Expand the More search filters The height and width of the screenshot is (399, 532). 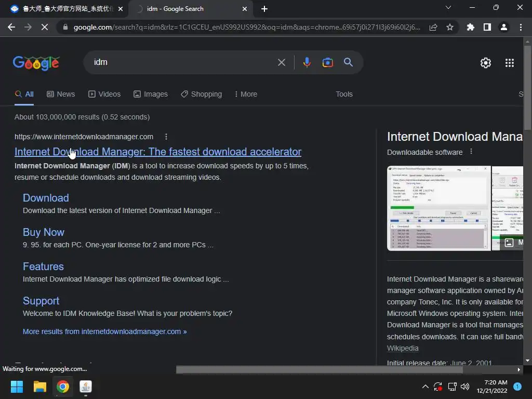(246, 94)
